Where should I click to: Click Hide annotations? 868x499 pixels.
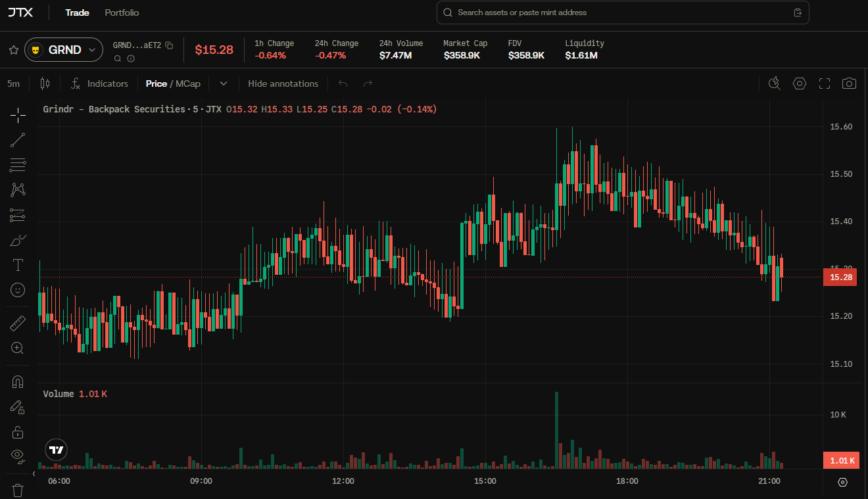[x=283, y=83]
